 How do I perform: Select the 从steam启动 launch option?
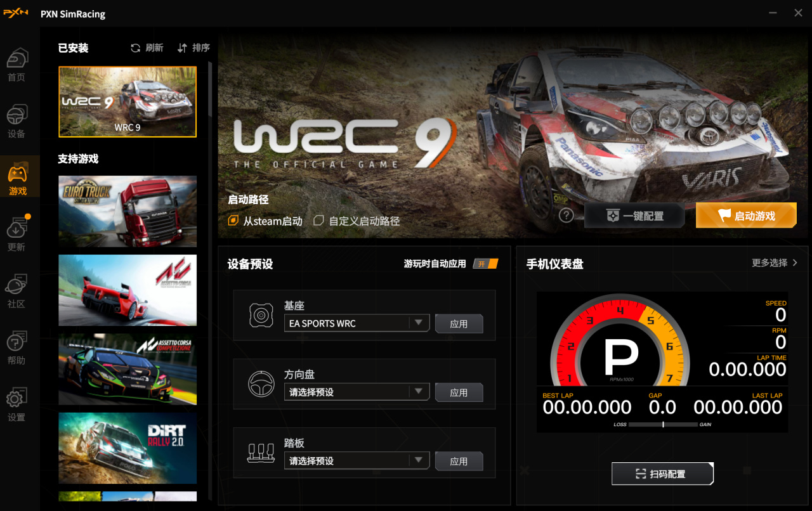(x=265, y=221)
